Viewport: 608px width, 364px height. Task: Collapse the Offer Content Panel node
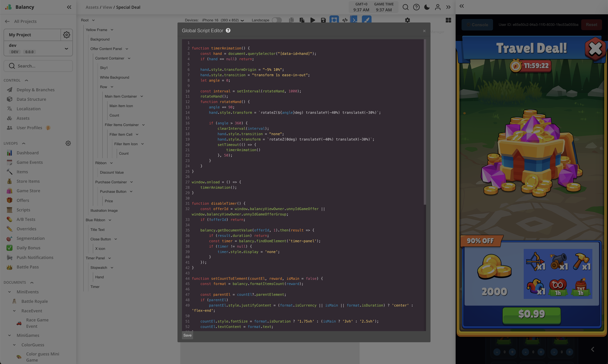127,49
